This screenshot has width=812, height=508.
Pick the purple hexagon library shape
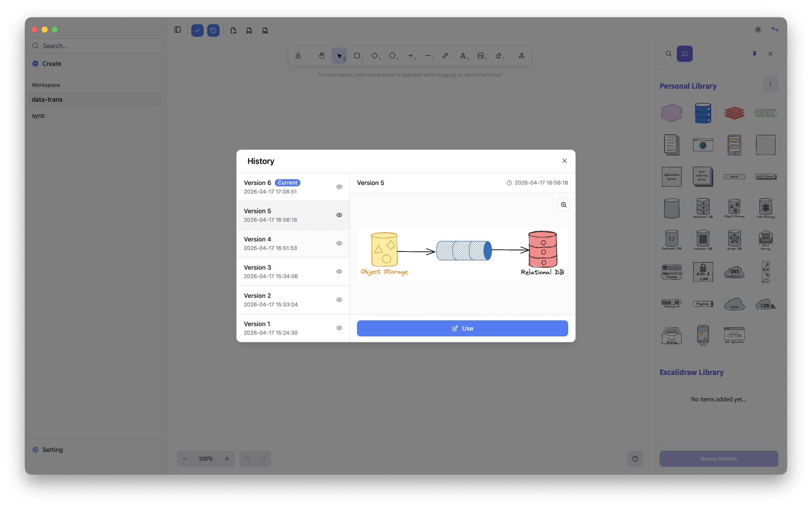pos(671,113)
